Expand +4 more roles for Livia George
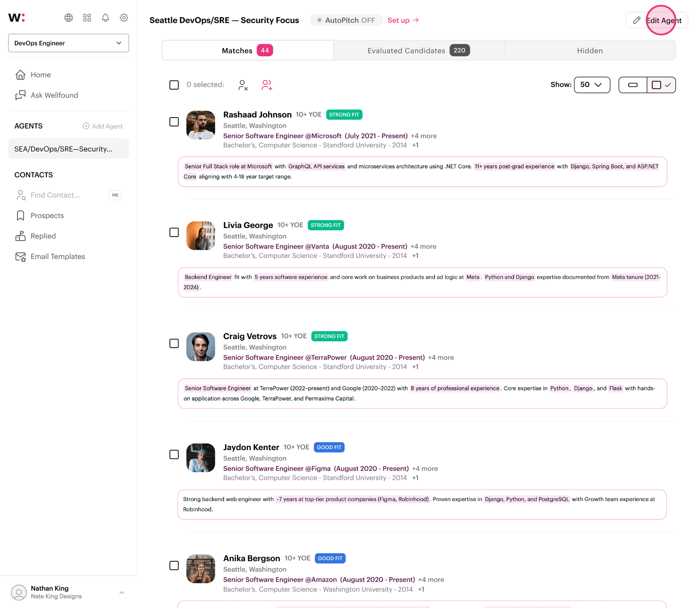 (423, 246)
